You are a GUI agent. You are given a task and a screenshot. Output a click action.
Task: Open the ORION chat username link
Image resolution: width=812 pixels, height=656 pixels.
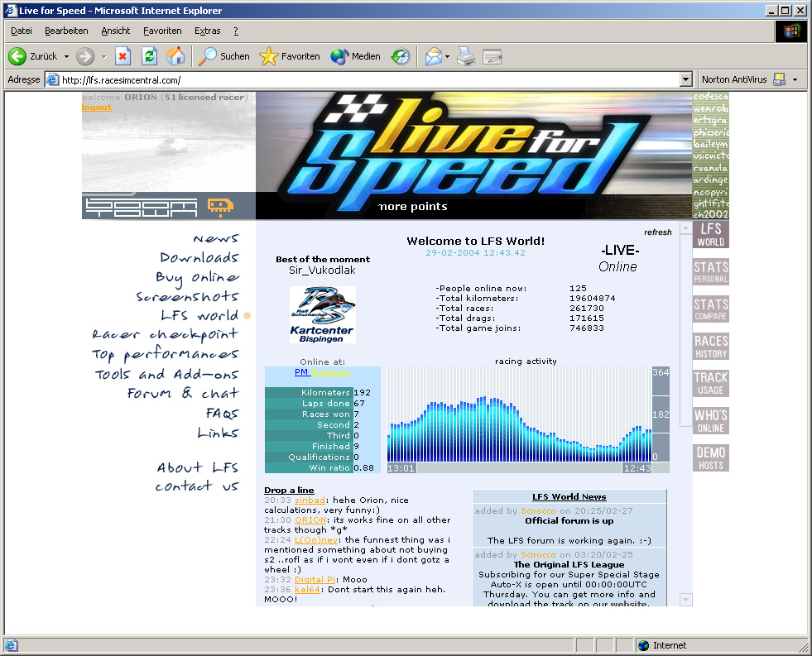tap(310, 520)
